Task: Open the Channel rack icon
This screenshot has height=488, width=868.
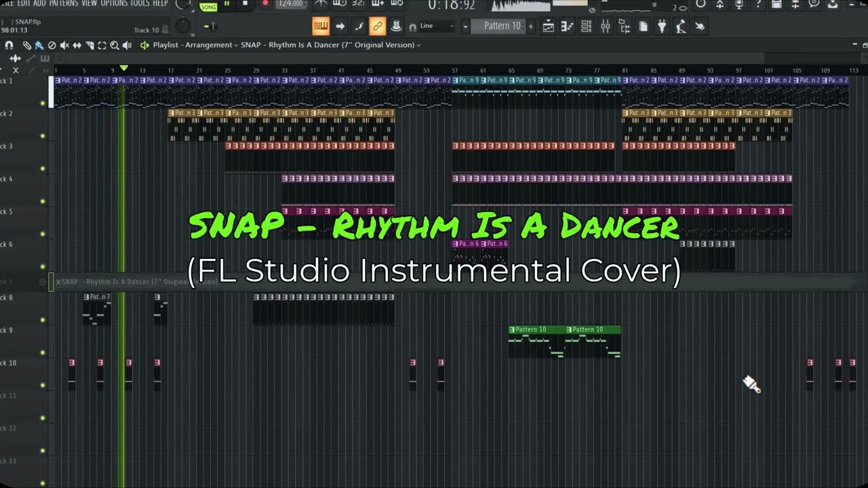Action: [x=586, y=26]
